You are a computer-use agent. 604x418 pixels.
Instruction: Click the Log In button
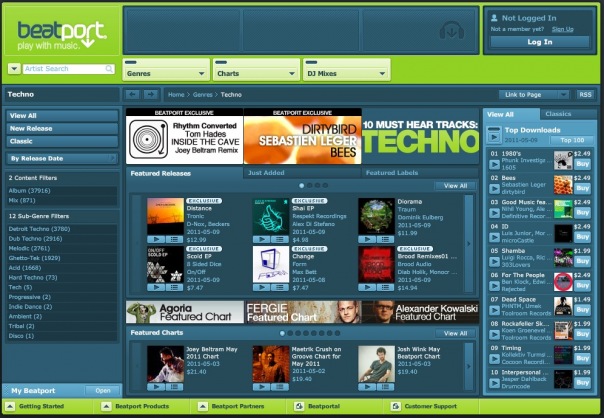[x=540, y=42]
